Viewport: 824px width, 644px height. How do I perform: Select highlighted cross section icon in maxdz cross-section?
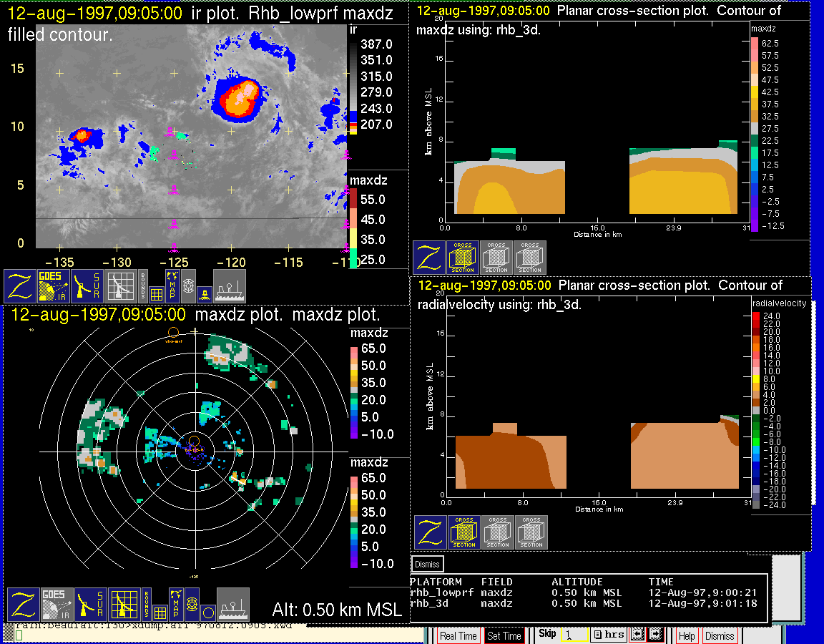(463, 258)
